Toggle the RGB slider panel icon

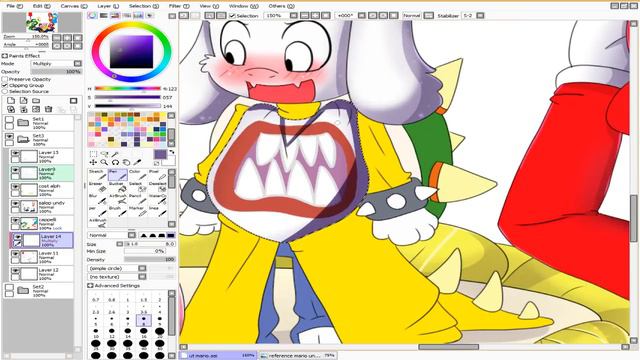click(x=104, y=16)
